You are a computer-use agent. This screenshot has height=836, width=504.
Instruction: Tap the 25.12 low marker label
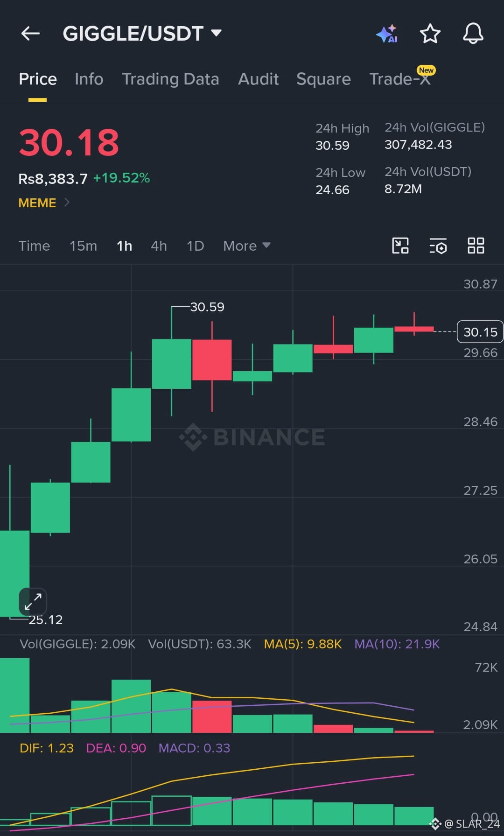[x=45, y=620]
